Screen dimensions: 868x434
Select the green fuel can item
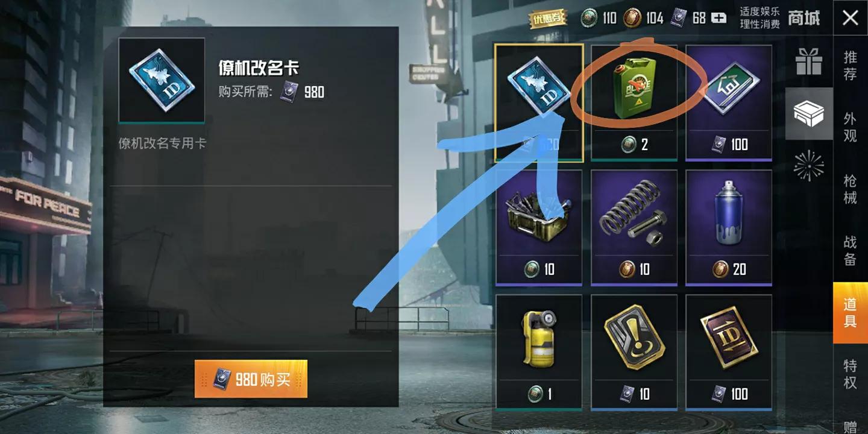click(x=634, y=102)
